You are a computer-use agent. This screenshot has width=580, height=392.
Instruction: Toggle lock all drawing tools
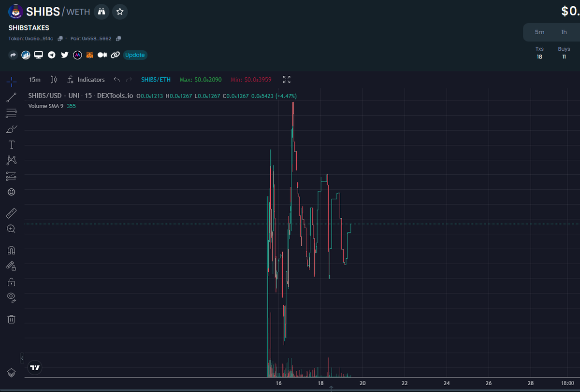(x=12, y=282)
